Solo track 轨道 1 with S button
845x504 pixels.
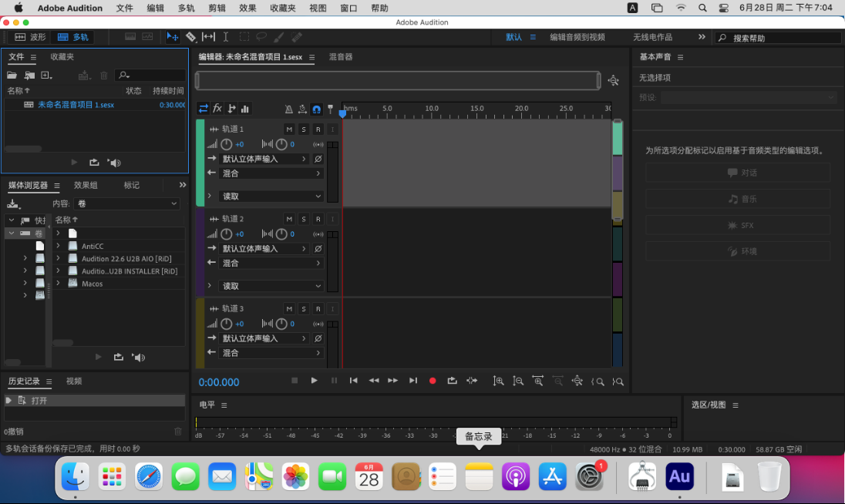304,129
